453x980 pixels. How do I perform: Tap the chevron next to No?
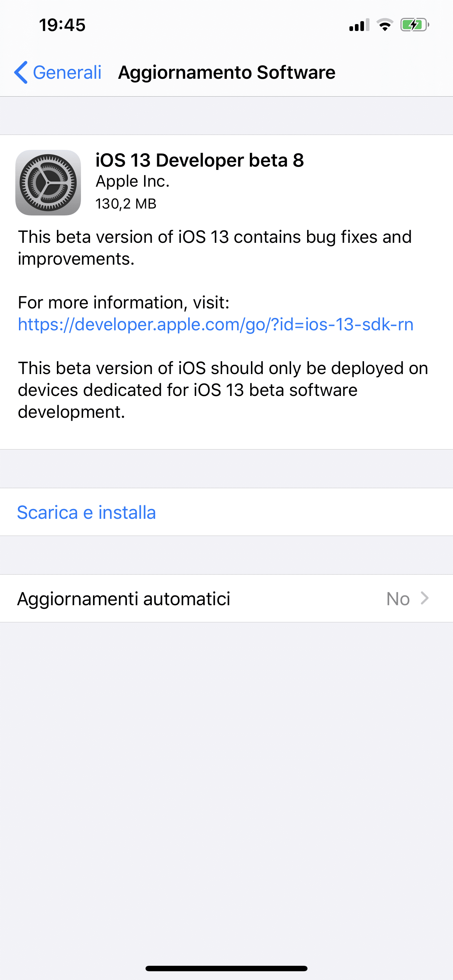point(425,598)
